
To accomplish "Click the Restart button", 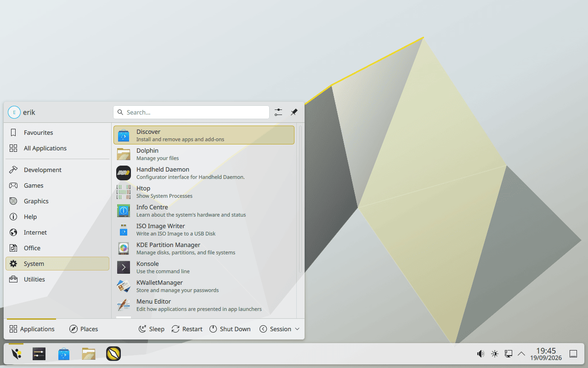I will [187, 329].
